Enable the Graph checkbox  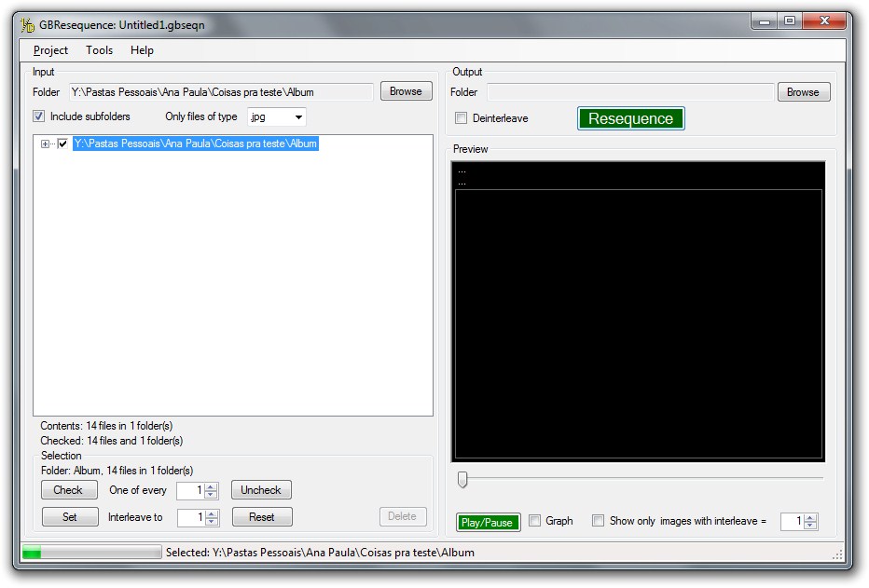pos(535,521)
